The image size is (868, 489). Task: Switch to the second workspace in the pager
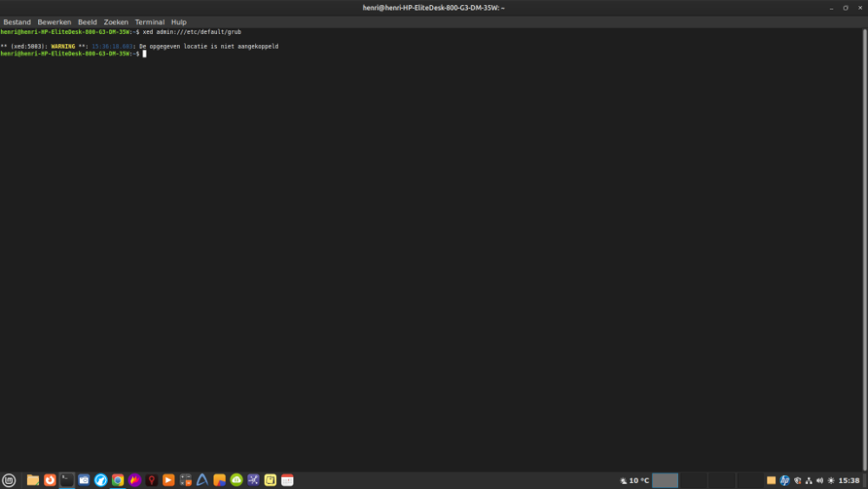[692, 480]
